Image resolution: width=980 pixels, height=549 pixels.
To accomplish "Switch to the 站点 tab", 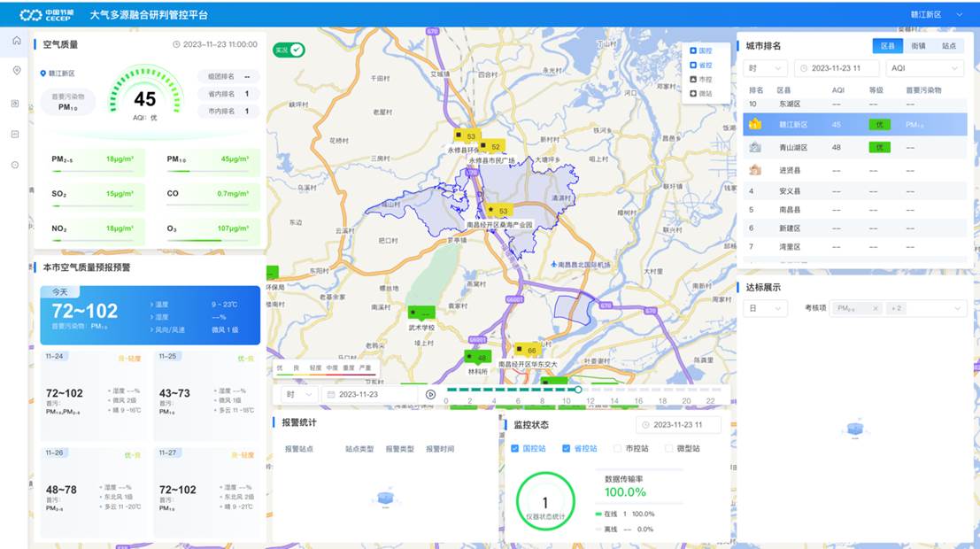I will (x=948, y=45).
